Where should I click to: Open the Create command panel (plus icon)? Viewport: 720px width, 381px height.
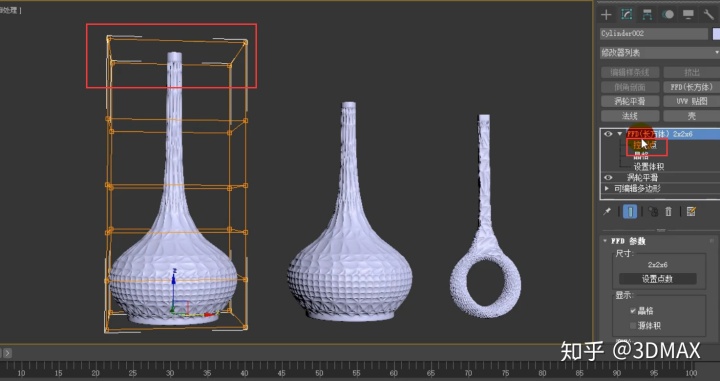click(x=606, y=15)
